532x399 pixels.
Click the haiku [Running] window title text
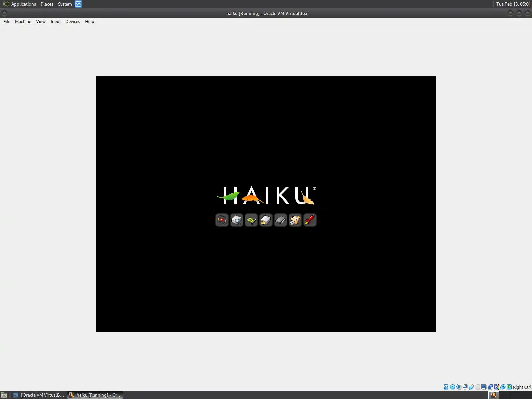coord(267,13)
